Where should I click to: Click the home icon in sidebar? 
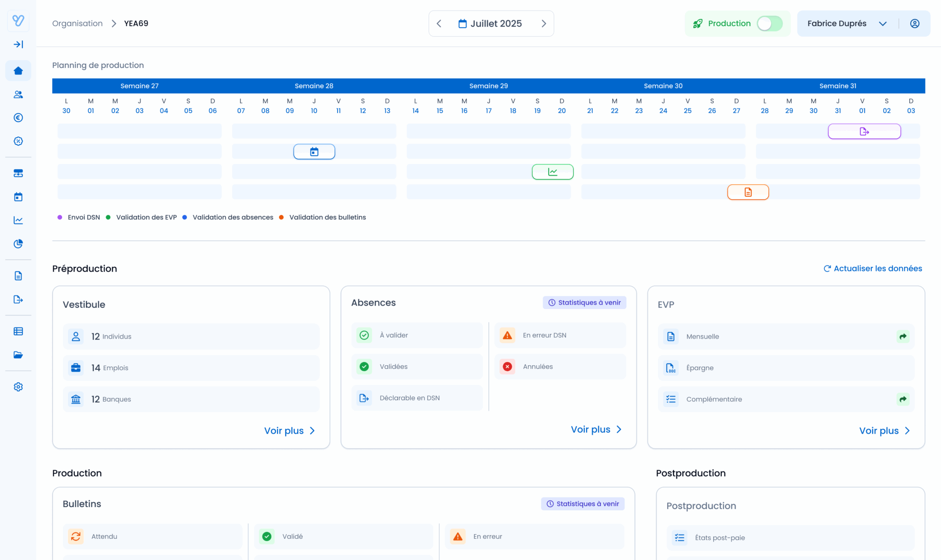pos(18,71)
